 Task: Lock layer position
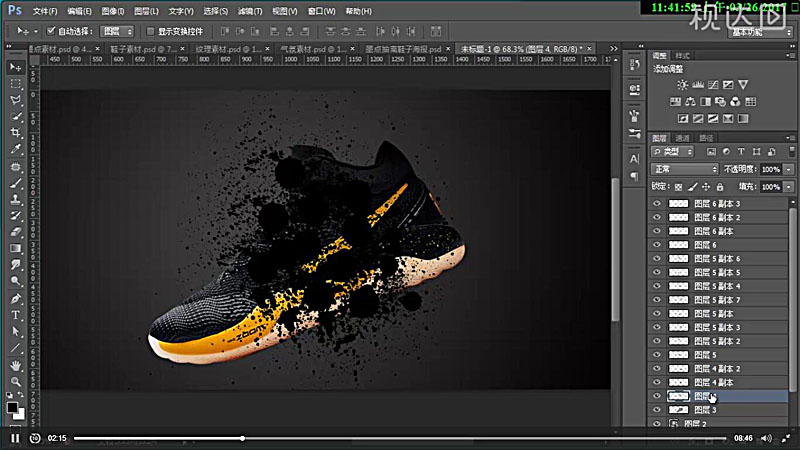click(x=706, y=187)
